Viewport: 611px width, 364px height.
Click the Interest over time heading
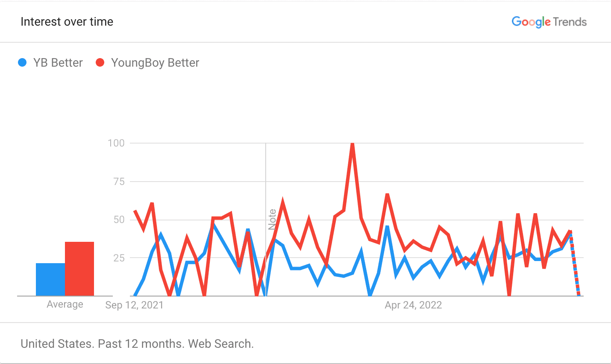[x=67, y=22]
